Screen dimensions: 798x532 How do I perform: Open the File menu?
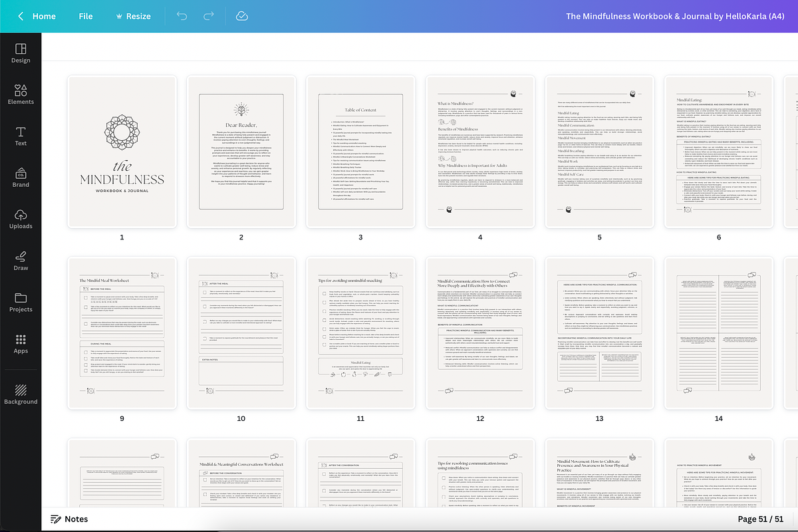[x=86, y=16]
